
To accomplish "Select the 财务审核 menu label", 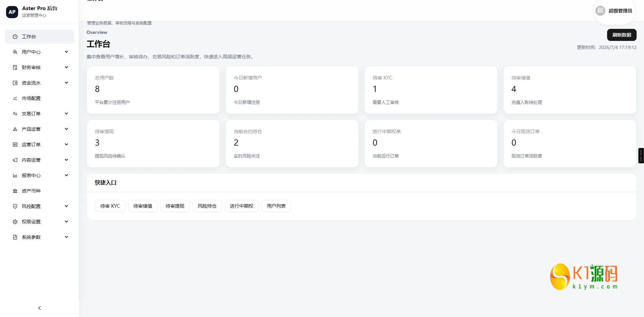I will pos(31,67).
